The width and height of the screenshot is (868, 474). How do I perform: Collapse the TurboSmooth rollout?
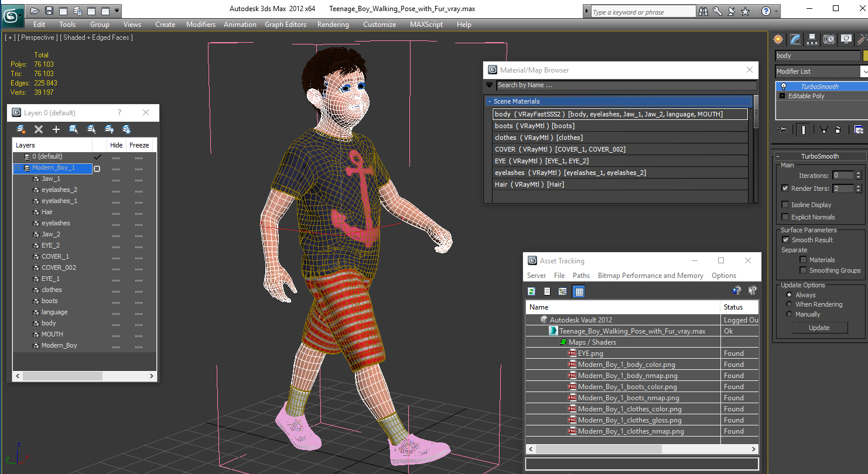(778, 156)
